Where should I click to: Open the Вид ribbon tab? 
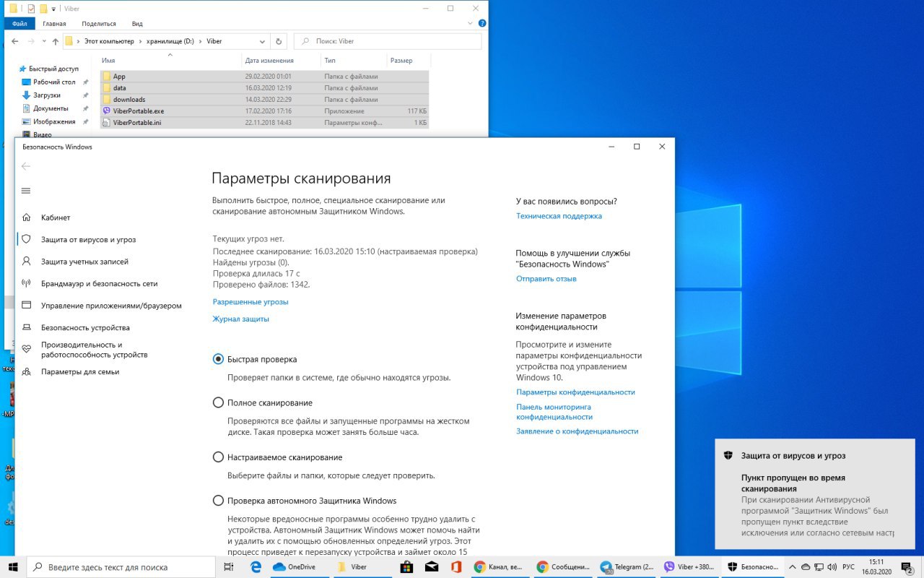(137, 23)
